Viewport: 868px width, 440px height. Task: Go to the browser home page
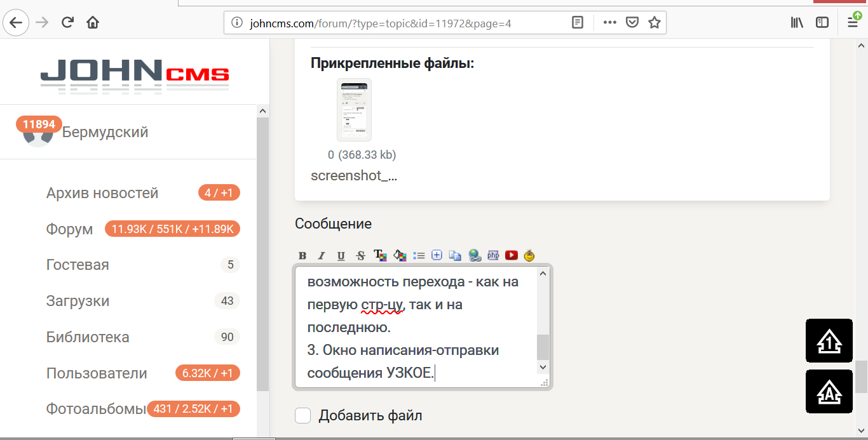[93, 23]
